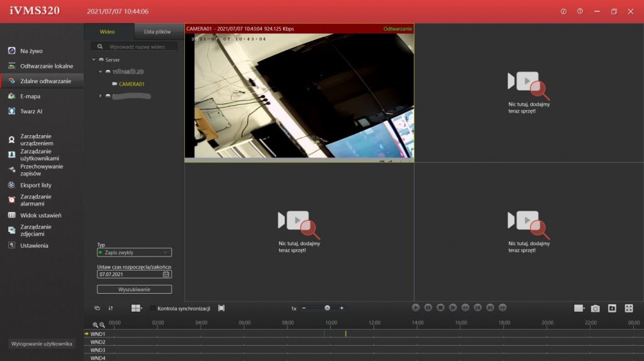Click the pause playback button
Viewport: 644px width, 361px height.
[x=428, y=308]
